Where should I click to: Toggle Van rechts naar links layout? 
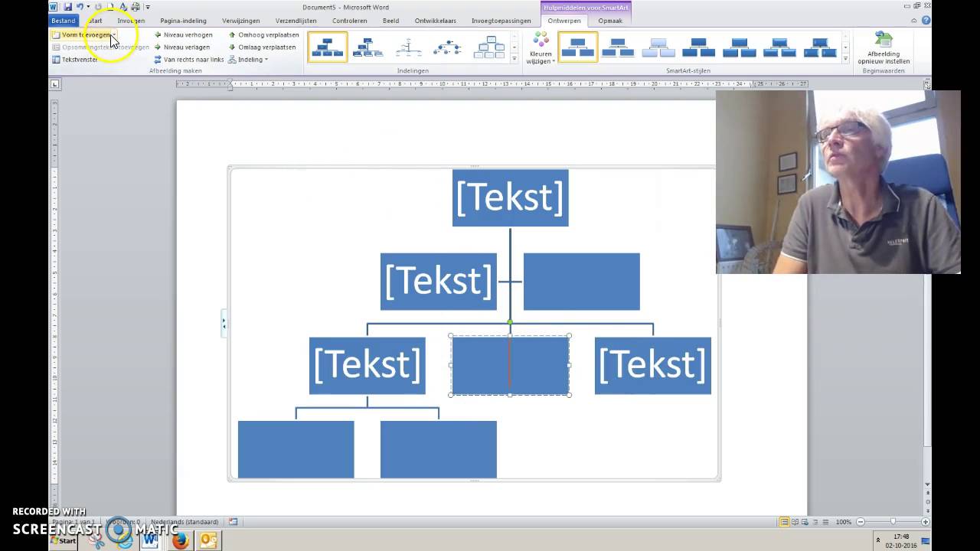point(188,59)
